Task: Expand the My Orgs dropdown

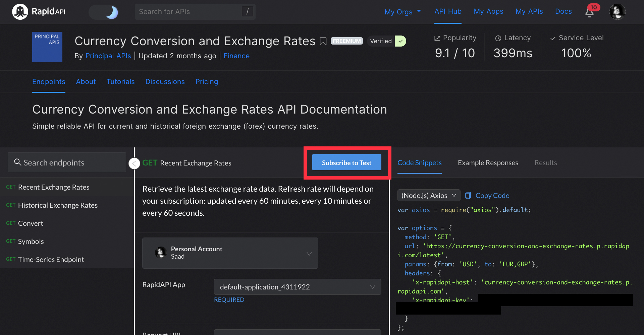Action: (x=403, y=12)
